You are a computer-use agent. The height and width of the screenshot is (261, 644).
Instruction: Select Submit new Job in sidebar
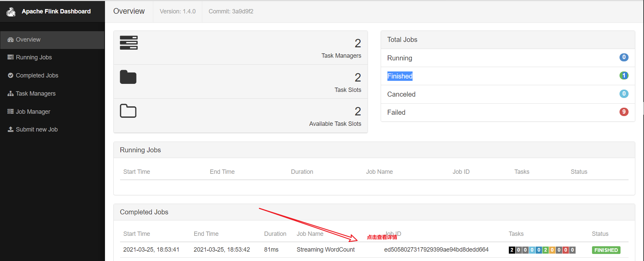coord(52,129)
